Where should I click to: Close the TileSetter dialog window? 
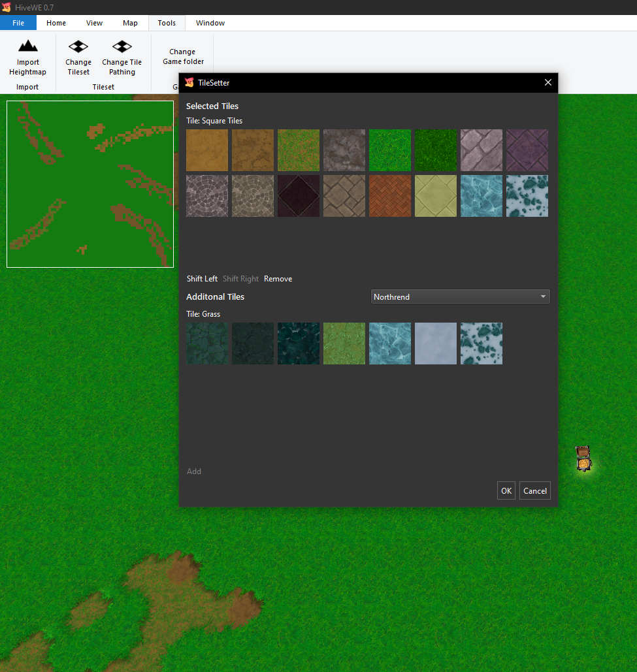(548, 82)
